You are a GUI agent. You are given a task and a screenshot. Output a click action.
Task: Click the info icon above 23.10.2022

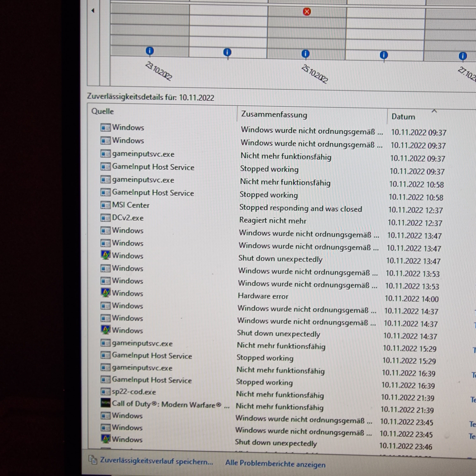pos(150,51)
